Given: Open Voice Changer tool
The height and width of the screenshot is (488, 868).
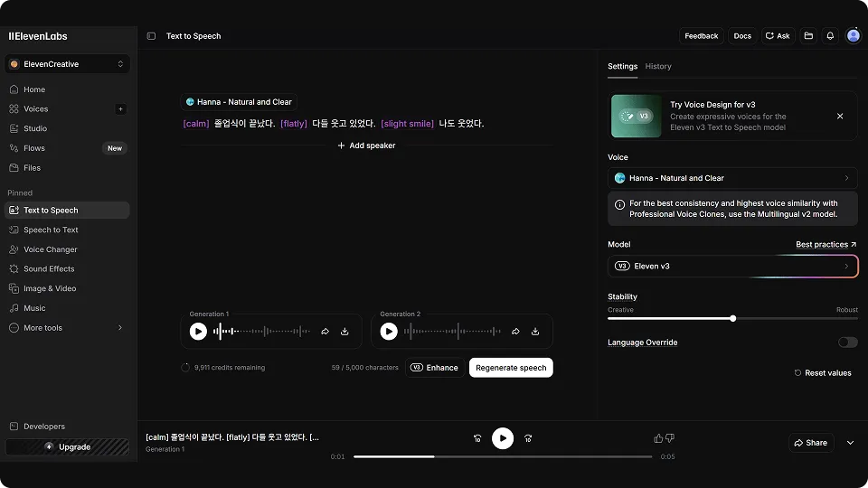Looking at the screenshot, I should pos(67,249).
